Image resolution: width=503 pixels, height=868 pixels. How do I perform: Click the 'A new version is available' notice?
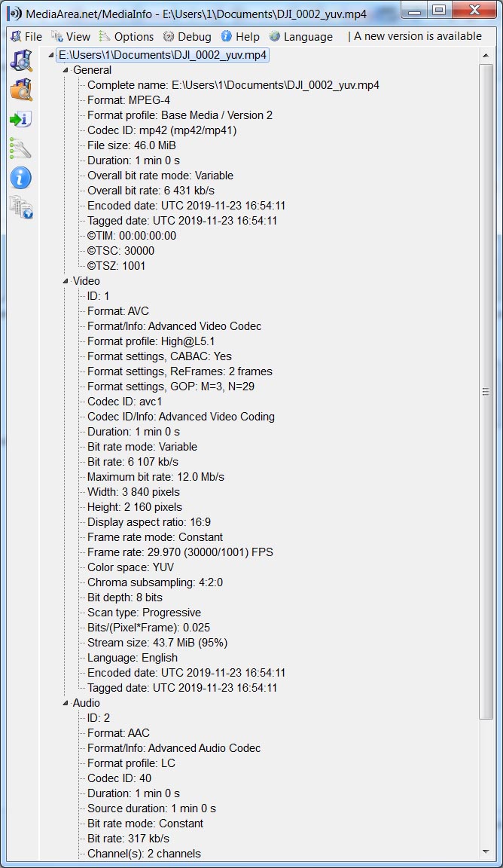pos(418,36)
